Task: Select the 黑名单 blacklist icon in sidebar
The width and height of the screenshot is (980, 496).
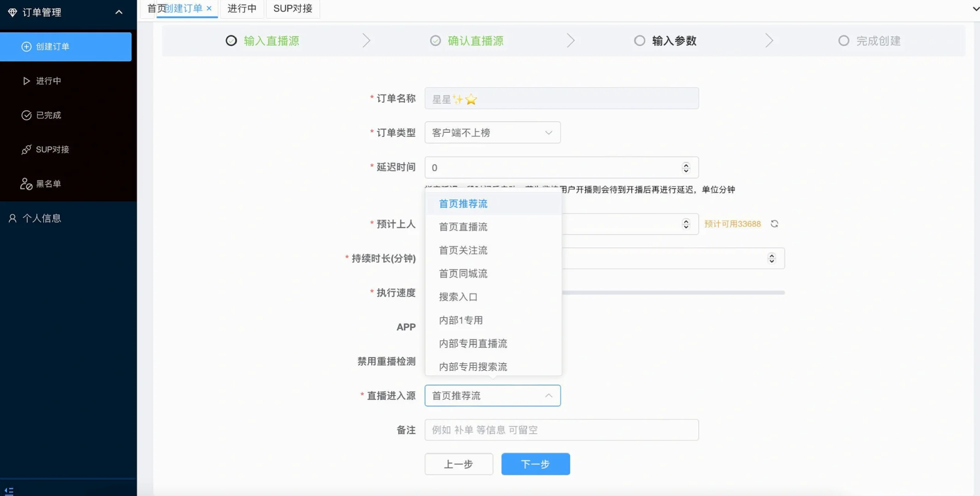Action: pos(25,183)
